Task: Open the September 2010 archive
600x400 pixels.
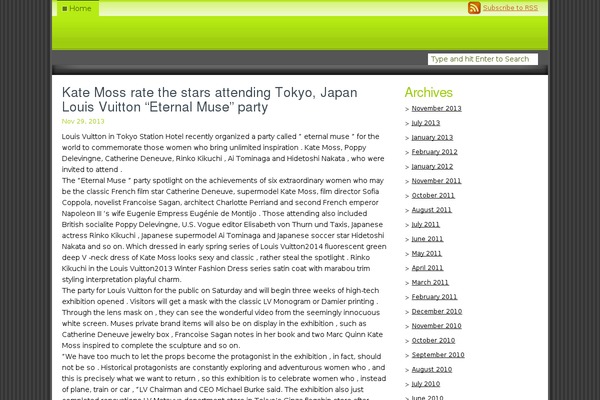Action: pyautogui.click(x=438, y=355)
